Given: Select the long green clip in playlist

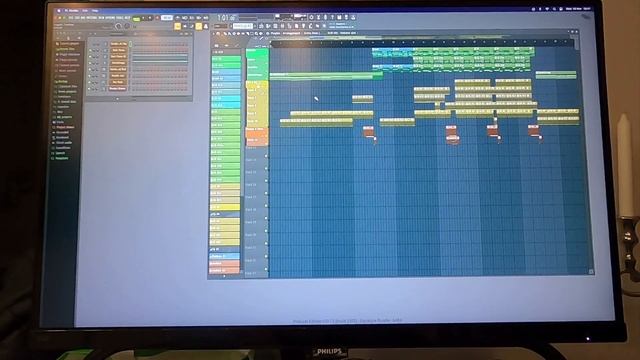Looking at the screenshot, I should click(x=327, y=76).
